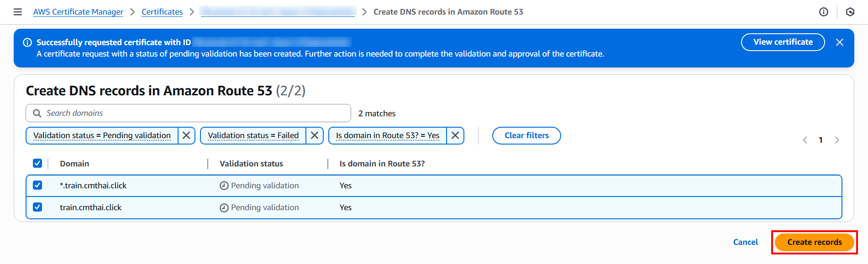Edit the Validation status = Failed filter
The height and width of the screenshot is (264, 868).
(x=253, y=135)
